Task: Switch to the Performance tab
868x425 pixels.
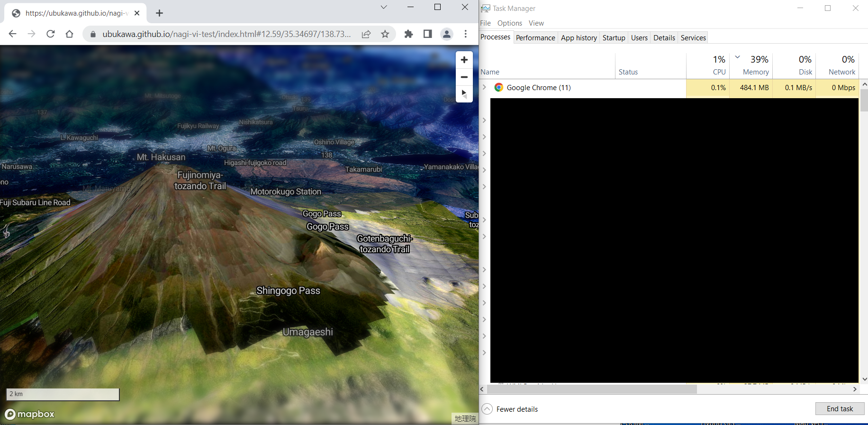Action: tap(535, 38)
